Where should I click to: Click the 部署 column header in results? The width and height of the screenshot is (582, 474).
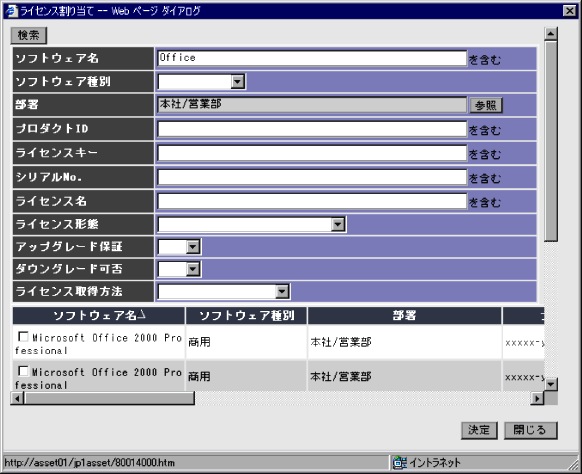[405, 316]
